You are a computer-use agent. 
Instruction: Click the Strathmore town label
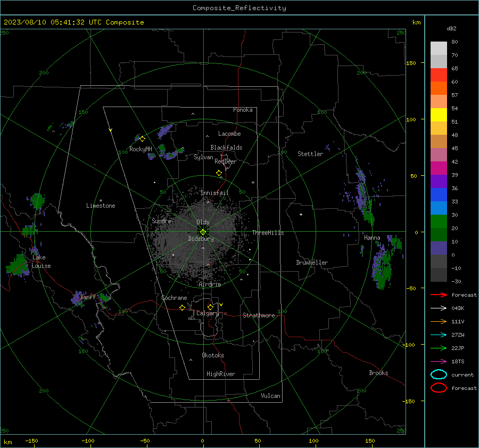[259, 315]
